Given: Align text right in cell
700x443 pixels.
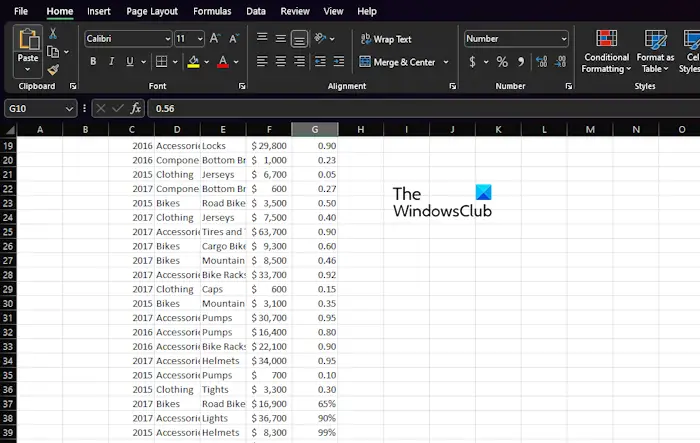Looking at the screenshot, I should (x=299, y=61).
